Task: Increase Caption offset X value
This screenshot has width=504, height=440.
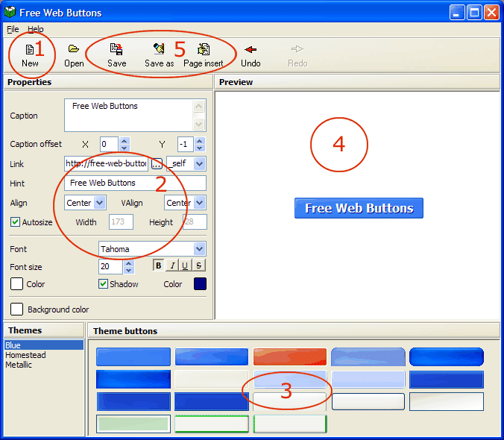Action: pos(125,141)
